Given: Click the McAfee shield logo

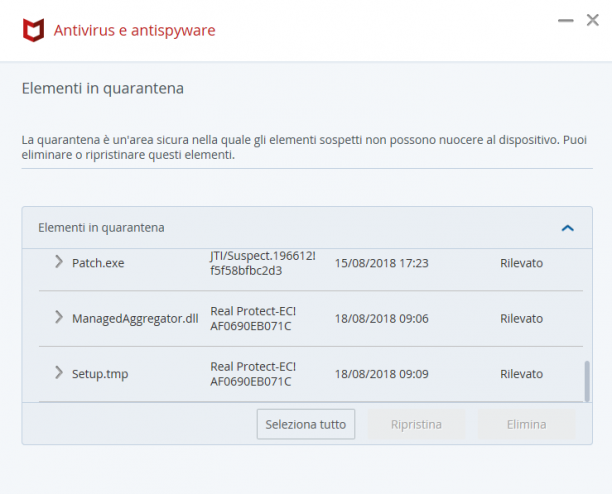Looking at the screenshot, I should click(x=33, y=30).
